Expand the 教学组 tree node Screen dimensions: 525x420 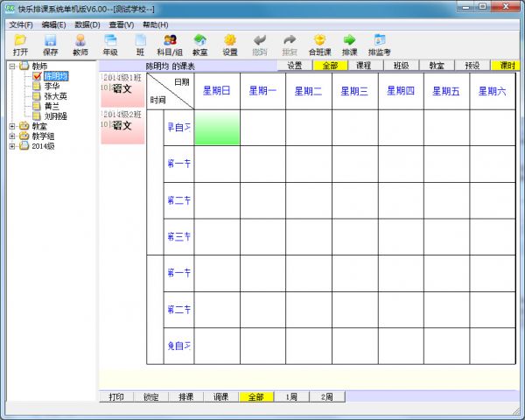tap(12, 136)
